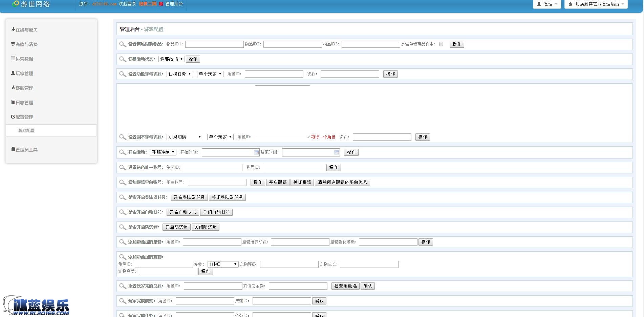Open calendar picker for 结束时间
Viewport: 644px width, 317px height.
coord(337,152)
